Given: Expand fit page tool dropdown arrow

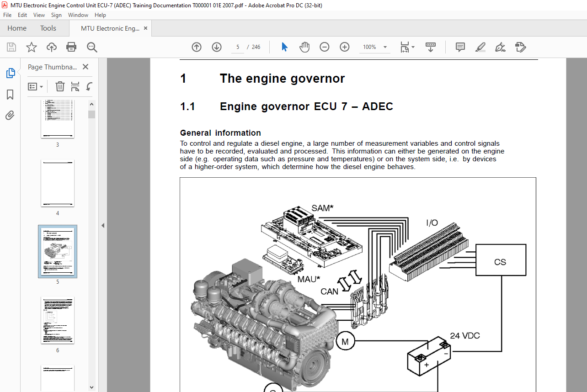Looking at the screenshot, I should click(x=413, y=47).
